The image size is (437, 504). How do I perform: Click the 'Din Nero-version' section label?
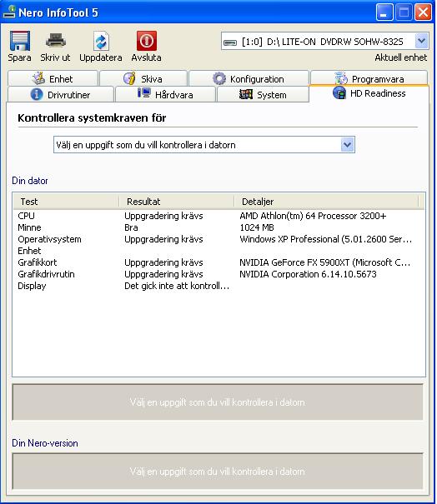[x=45, y=443]
